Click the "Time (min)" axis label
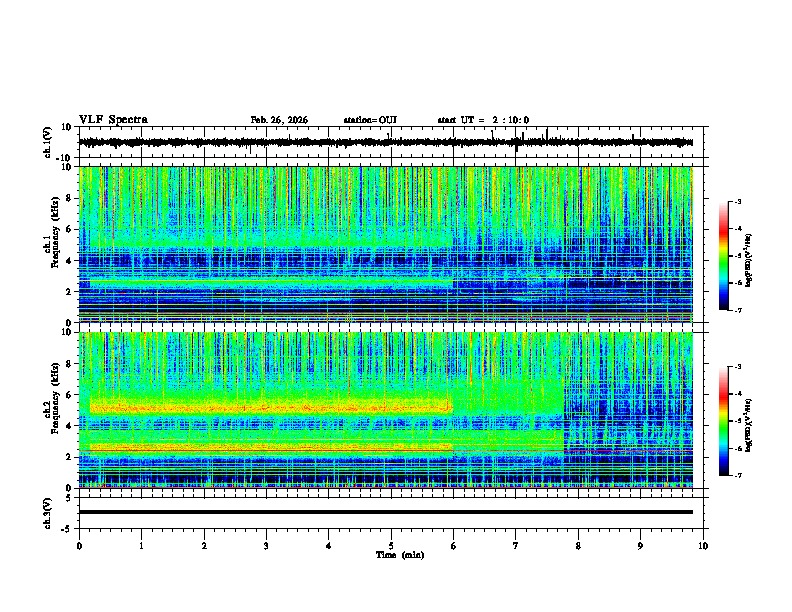The height and width of the screenshot is (612, 792). [400, 555]
